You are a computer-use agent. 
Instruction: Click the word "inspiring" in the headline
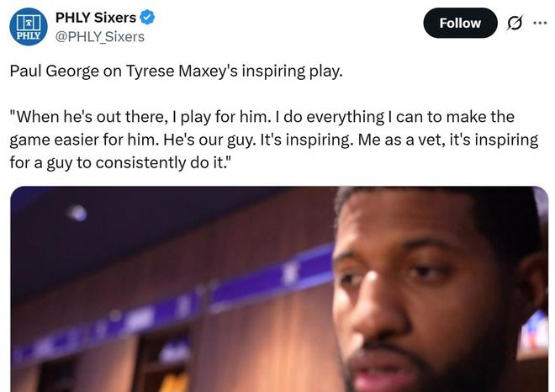[273, 72]
